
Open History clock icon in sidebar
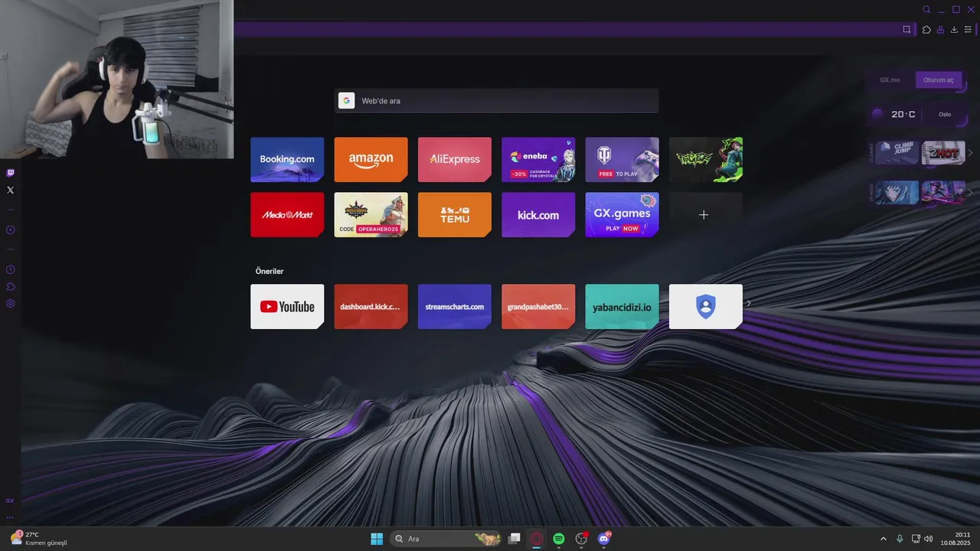(x=10, y=269)
